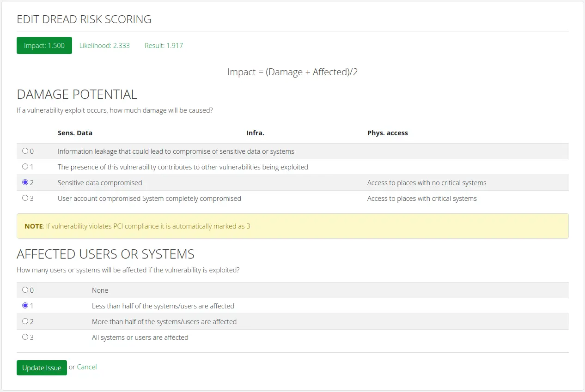Screen dimensions: 585x392
Task: Click the Impact: 1.500 badge
Action: (x=44, y=45)
